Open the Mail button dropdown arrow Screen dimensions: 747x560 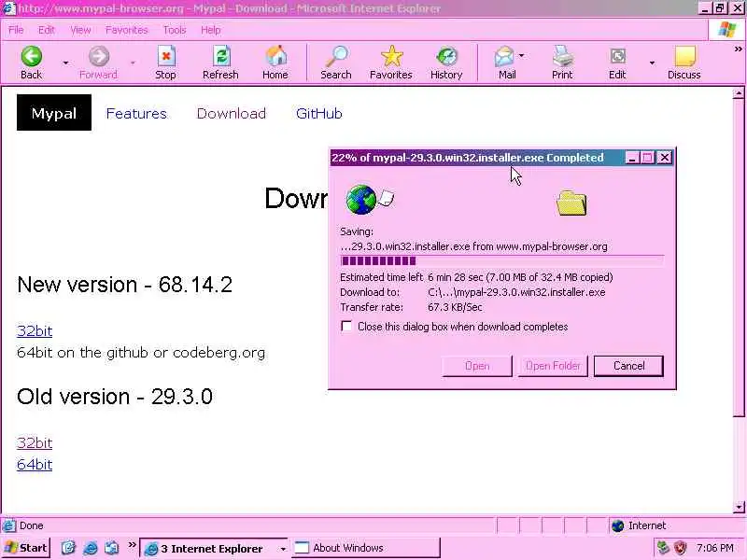tap(522, 56)
